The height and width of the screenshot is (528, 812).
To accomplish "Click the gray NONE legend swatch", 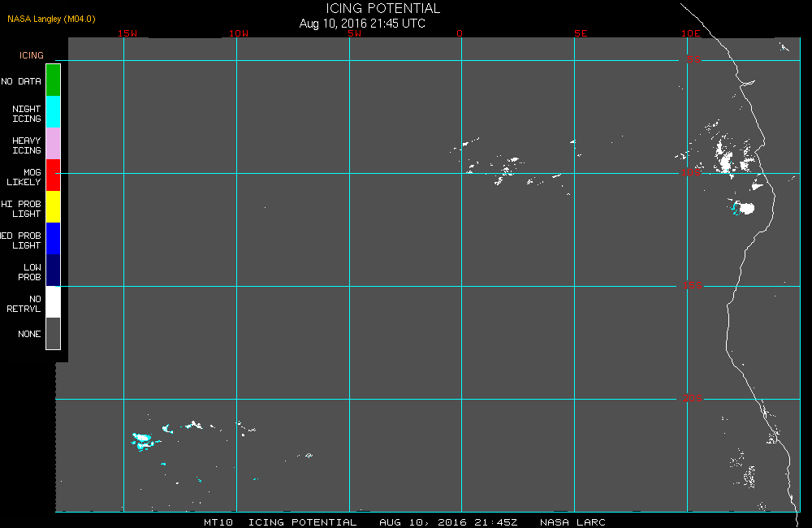I will pos(54,333).
